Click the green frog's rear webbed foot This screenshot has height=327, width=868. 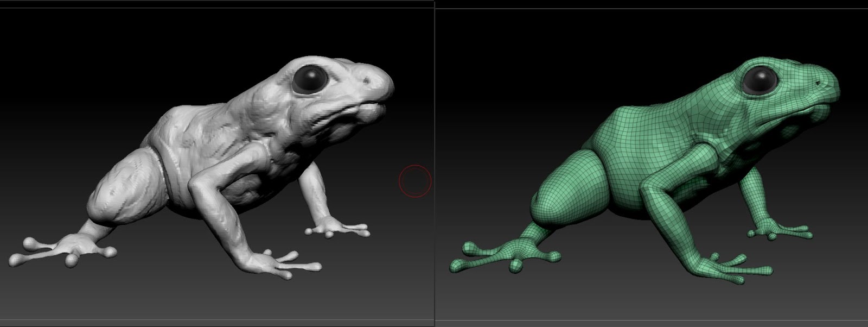pyautogui.click(x=505, y=255)
